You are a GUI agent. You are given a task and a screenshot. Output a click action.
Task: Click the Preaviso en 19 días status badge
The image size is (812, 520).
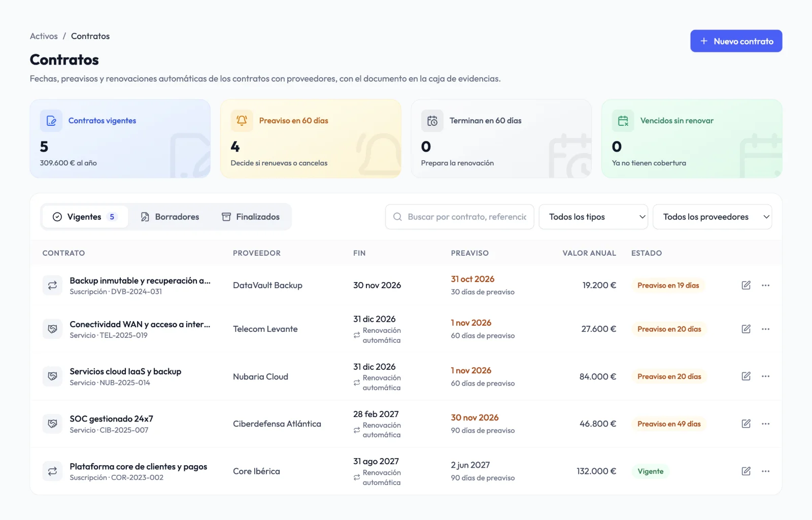(668, 286)
